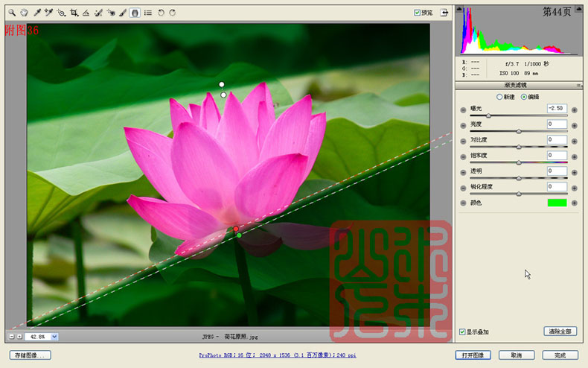Click the green gradient end pin
The height and width of the screenshot is (368, 588).
click(x=239, y=235)
